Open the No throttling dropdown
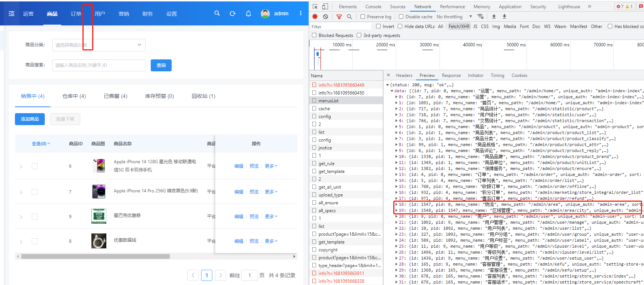Viewport: 644px width, 285px height. (x=454, y=16)
